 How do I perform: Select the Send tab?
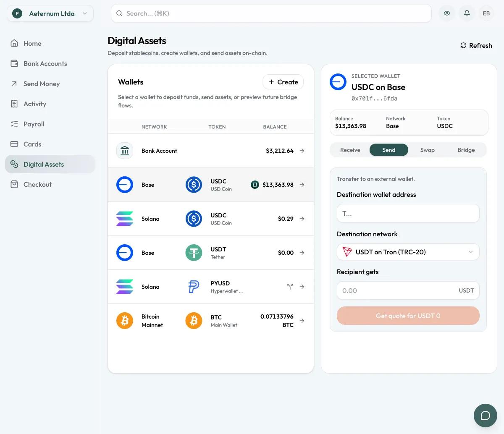(x=389, y=150)
